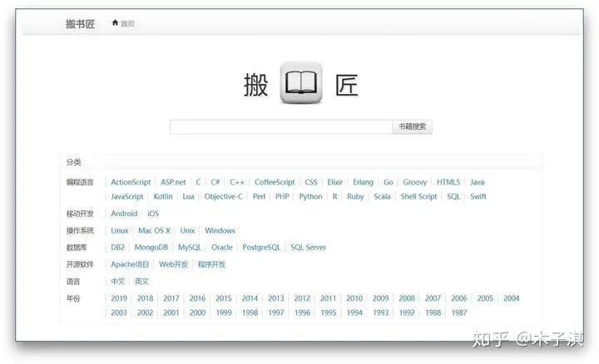
Task: Filter by year 2018
Action: (145, 298)
